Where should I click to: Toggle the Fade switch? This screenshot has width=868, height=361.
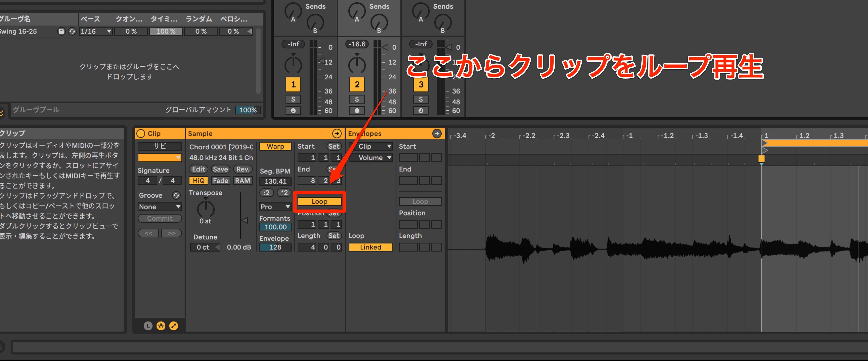tap(220, 181)
